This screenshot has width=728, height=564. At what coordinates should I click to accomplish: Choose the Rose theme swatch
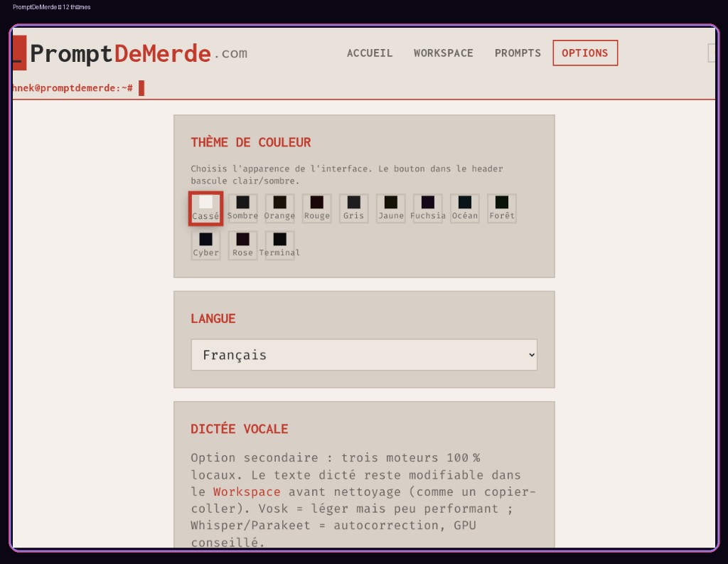pos(242,245)
